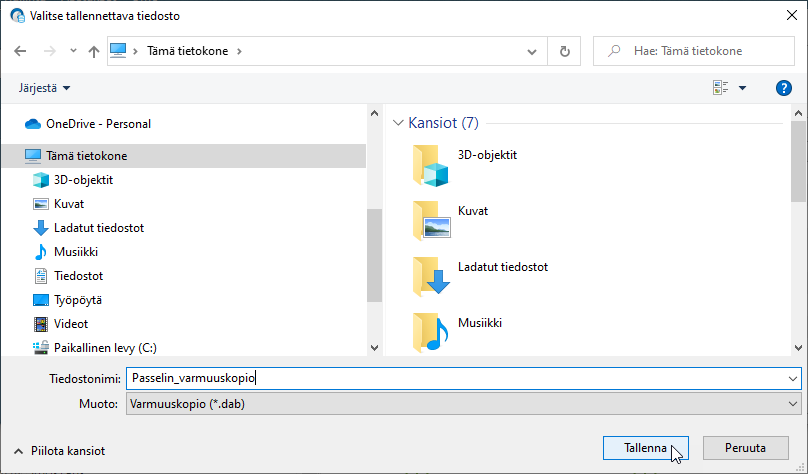
Task: Select OneDrive - Personal in the sidebar
Action: click(98, 124)
